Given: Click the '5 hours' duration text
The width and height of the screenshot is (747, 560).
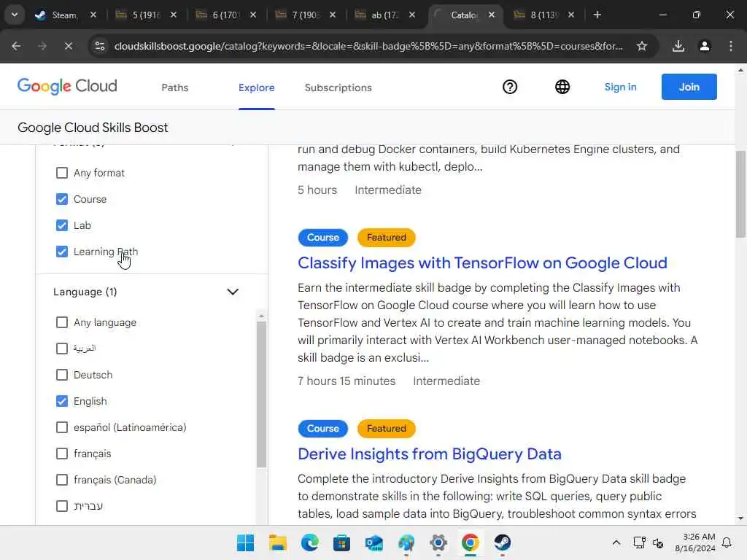Looking at the screenshot, I should click(x=317, y=190).
